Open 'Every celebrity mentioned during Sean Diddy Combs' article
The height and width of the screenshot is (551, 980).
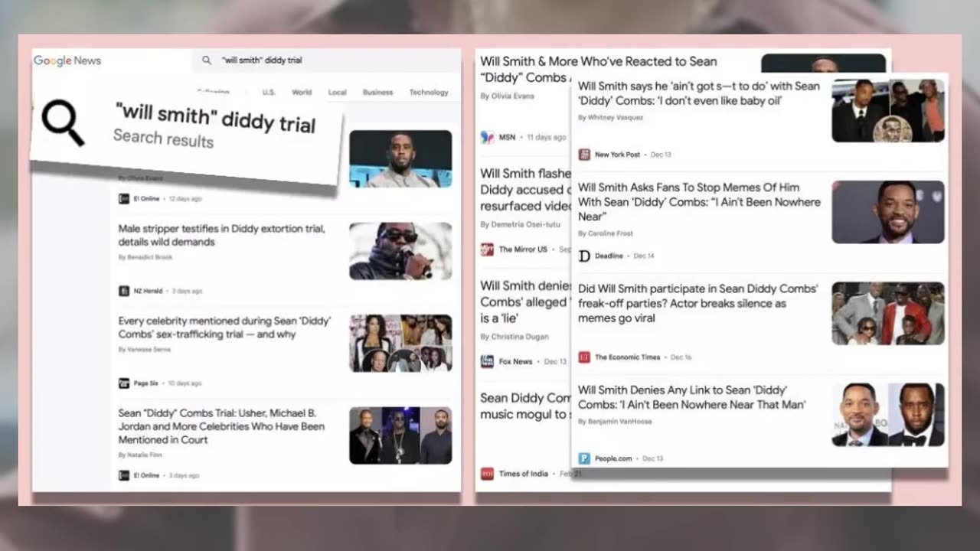[x=224, y=328]
